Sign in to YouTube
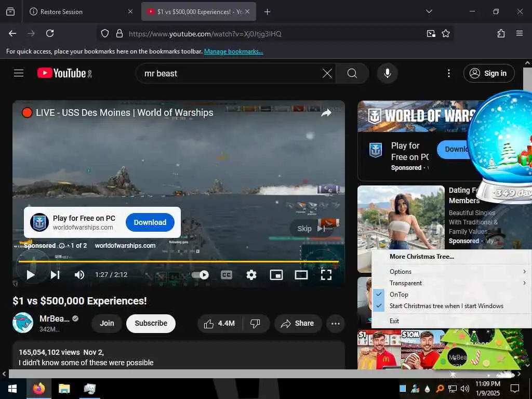Image resolution: width=532 pixels, height=399 pixels. point(488,73)
